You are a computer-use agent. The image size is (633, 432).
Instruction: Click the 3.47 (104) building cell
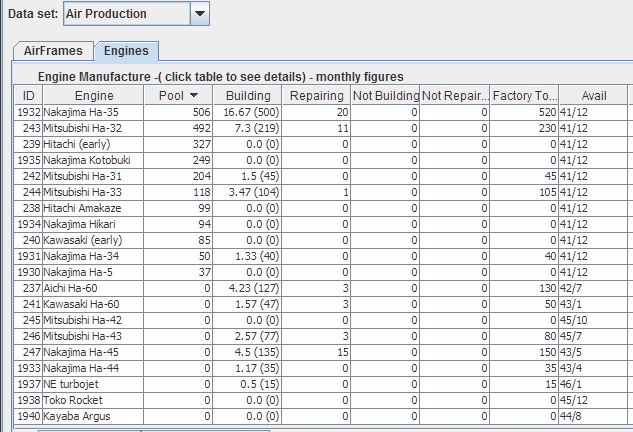click(x=247, y=192)
